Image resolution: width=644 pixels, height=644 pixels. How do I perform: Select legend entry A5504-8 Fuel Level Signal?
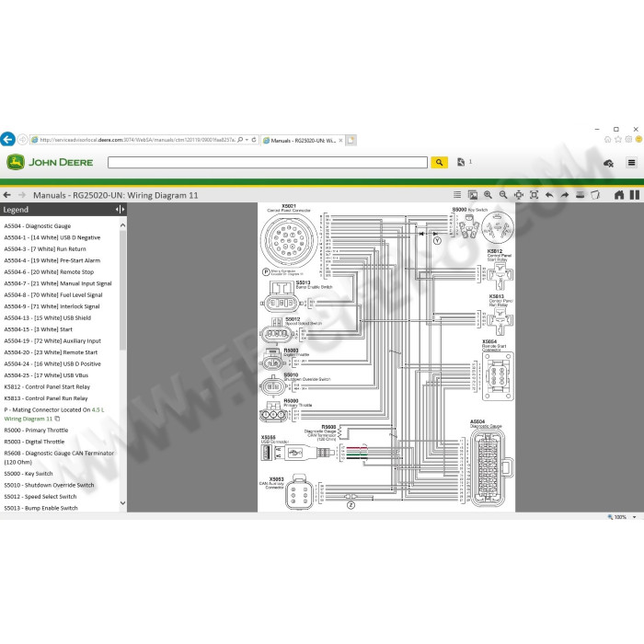[x=53, y=295]
